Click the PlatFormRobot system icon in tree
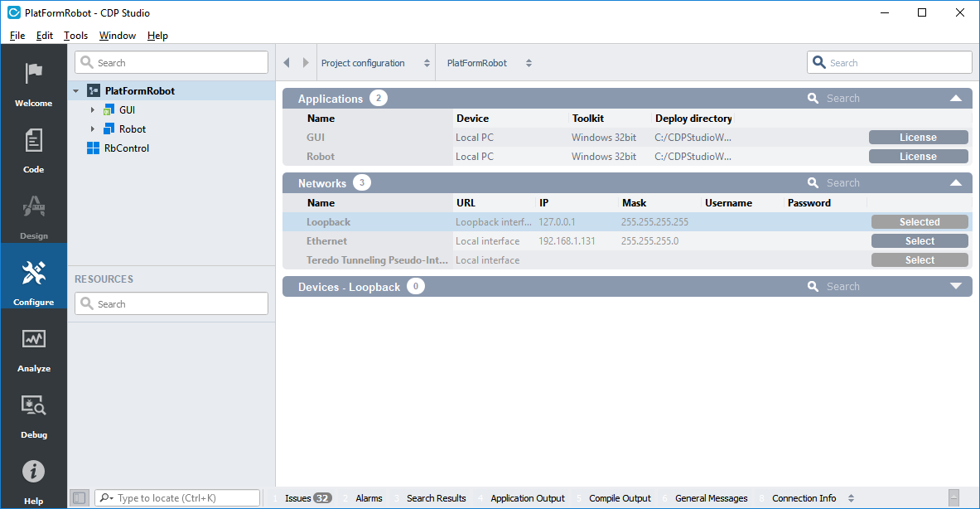The image size is (980, 509). [93, 90]
